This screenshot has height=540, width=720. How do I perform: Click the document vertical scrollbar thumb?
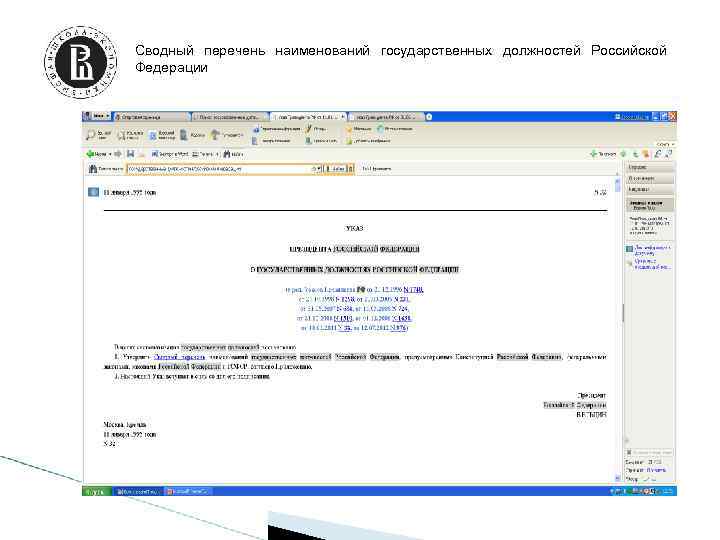click(x=617, y=186)
